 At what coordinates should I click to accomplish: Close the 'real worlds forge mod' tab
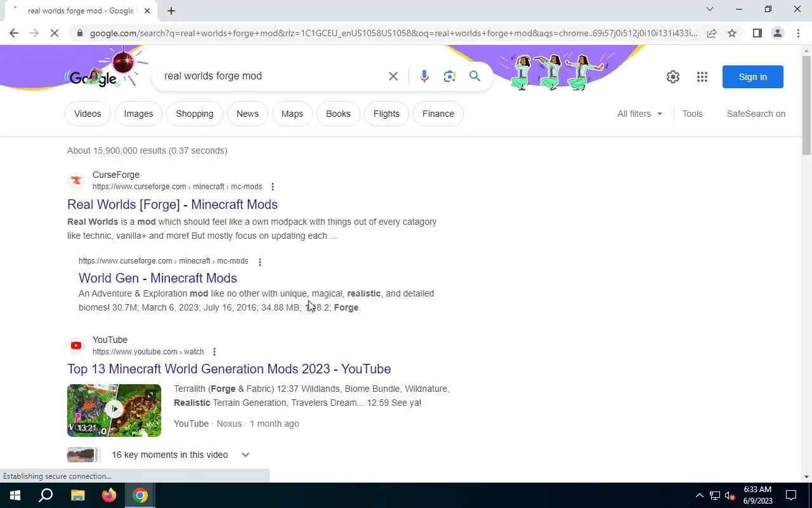click(148, 11)
